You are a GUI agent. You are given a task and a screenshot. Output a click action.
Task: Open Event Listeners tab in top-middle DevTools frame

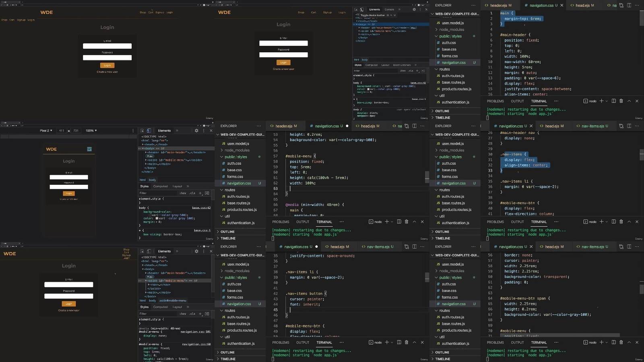[402, 65]
